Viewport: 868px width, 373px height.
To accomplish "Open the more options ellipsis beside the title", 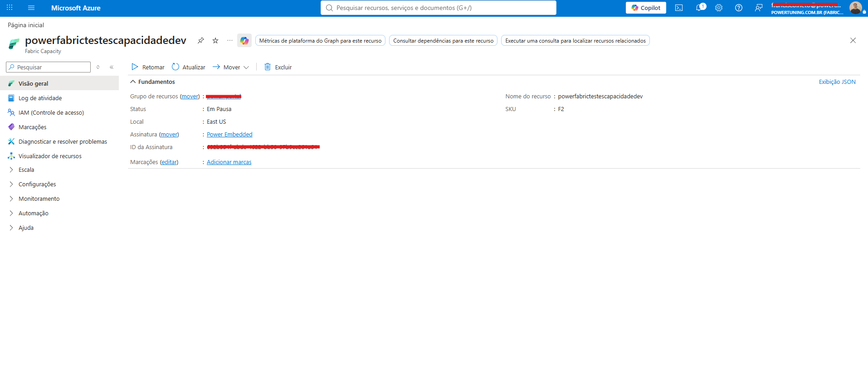I will tap(230, 40).
